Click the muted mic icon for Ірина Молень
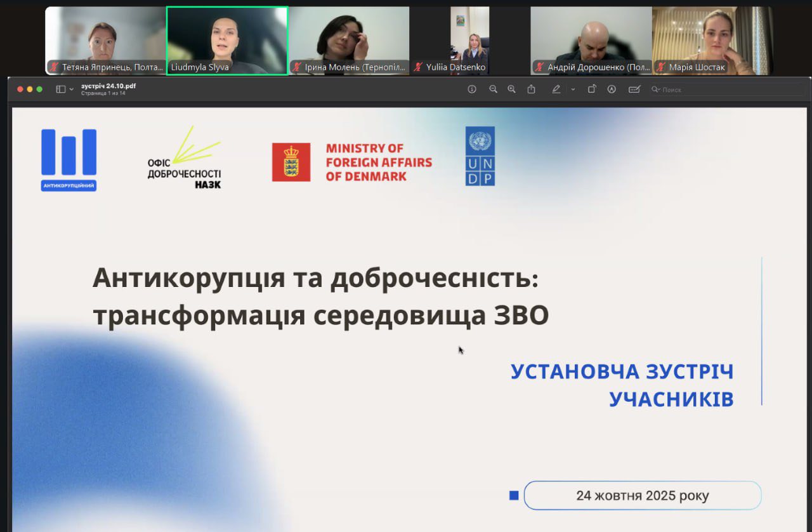The image size is (812, 532). coord(297,67)
